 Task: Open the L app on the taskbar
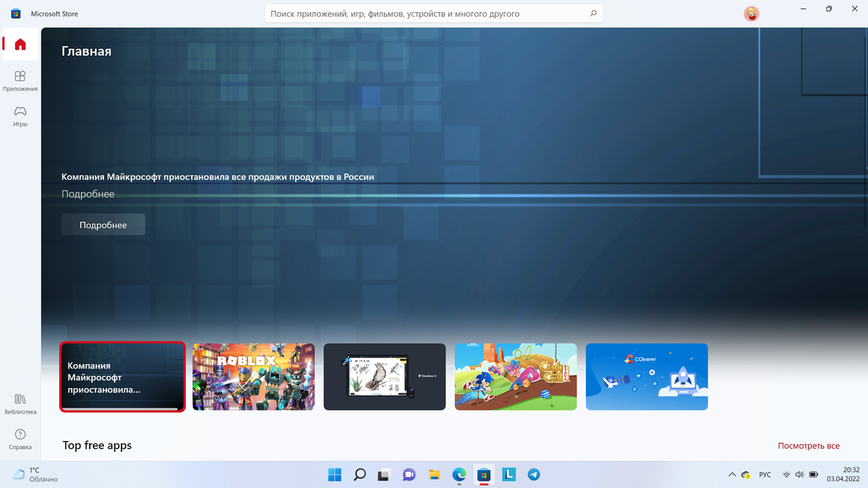(509, 474)
